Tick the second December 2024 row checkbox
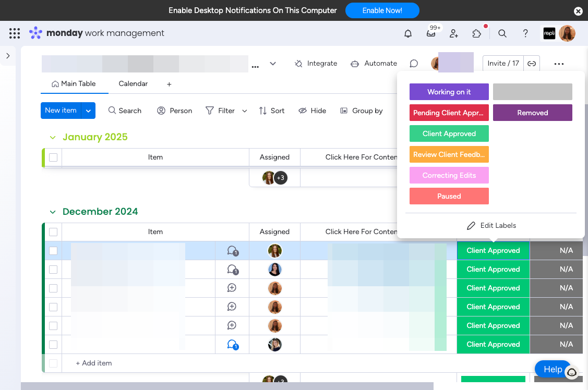The height and width of the screenshot is (390, 588). coord(53,270)
